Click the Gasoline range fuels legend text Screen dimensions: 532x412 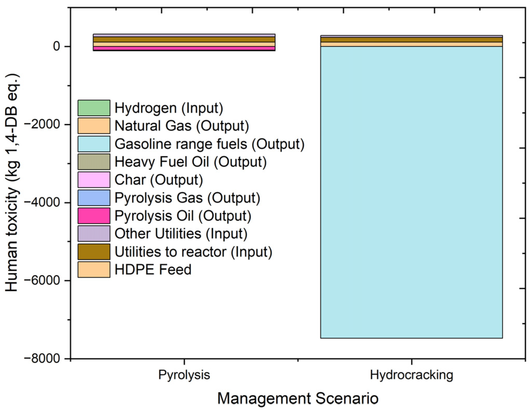click(x=209, y=144)
